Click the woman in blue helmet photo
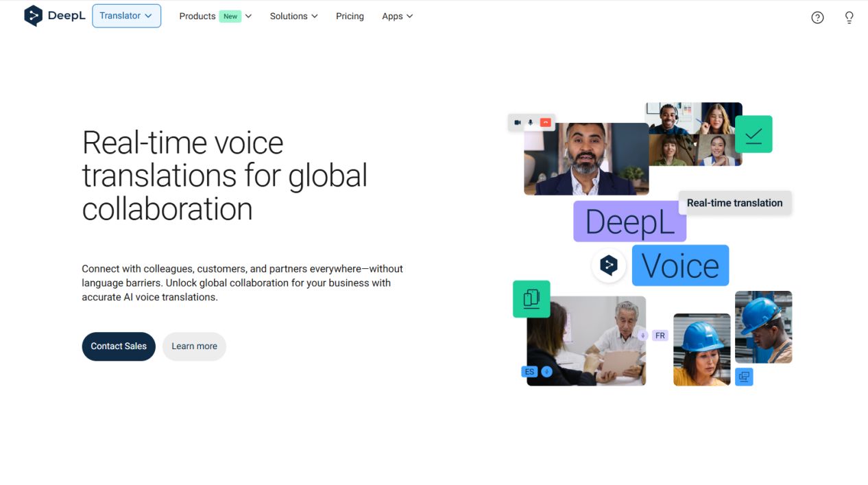The height and width of the screenshot is (485, 868). 701,350
